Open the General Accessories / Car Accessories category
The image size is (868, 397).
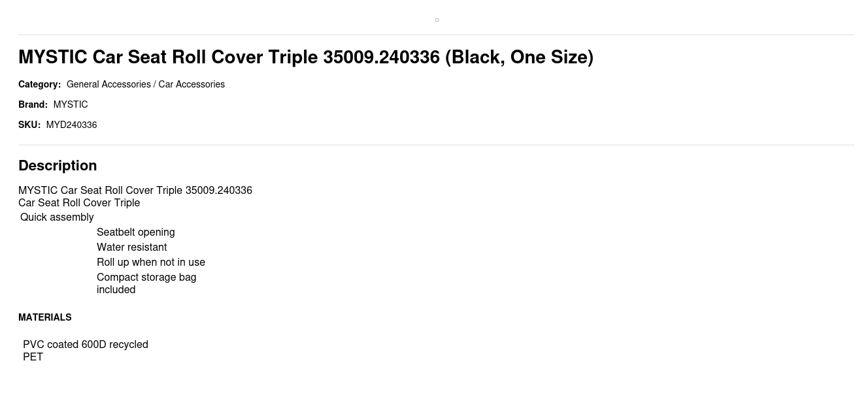point(145,84)
